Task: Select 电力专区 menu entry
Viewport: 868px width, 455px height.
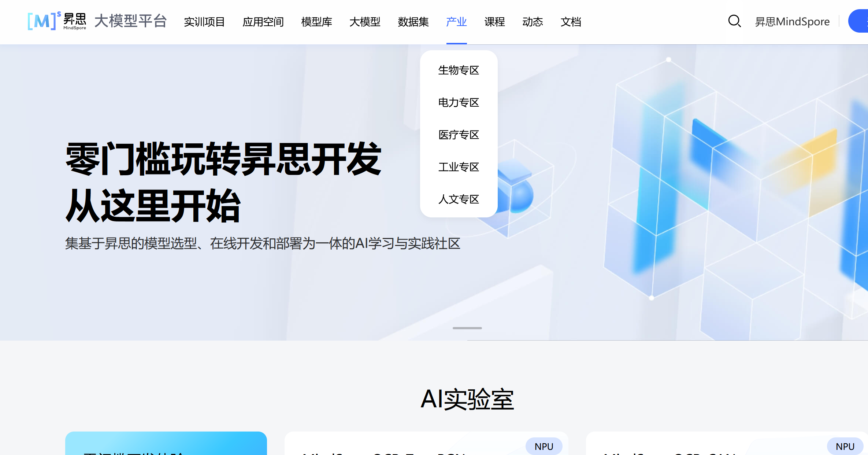Action: tap(459, 102)
